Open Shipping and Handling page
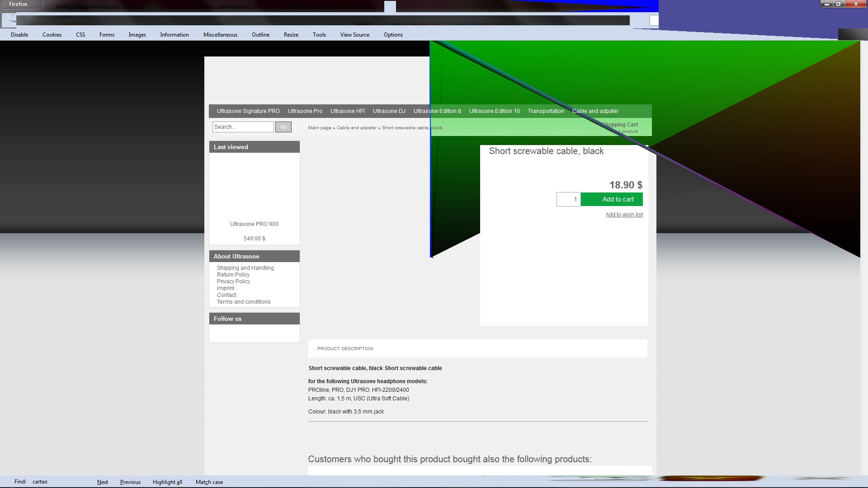This screenshot has width=868, height=488. point(245,268)
